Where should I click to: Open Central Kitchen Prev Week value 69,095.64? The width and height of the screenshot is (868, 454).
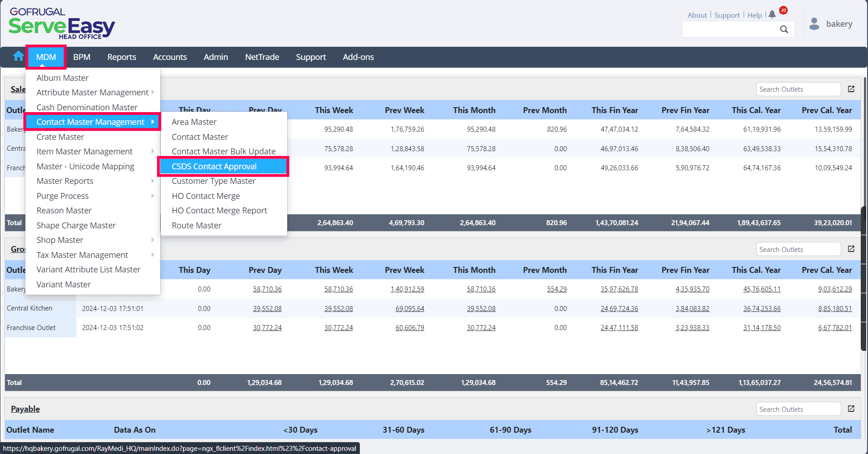[410, 308]
